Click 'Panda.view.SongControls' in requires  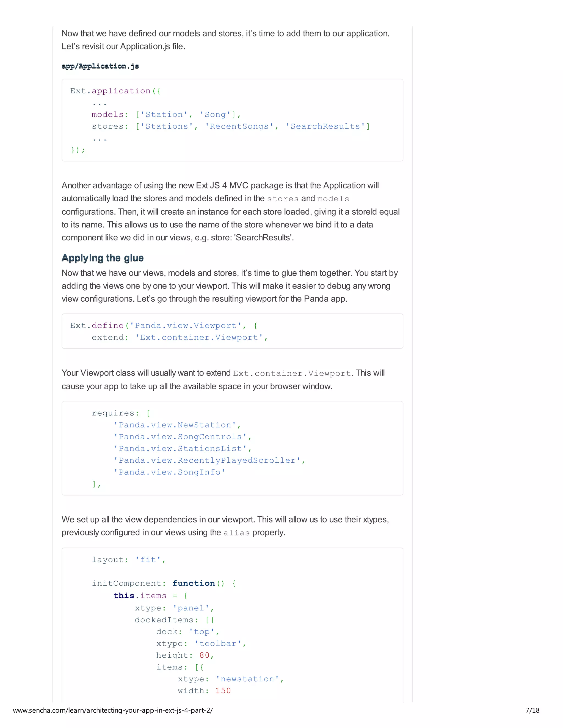pos(180,437)
